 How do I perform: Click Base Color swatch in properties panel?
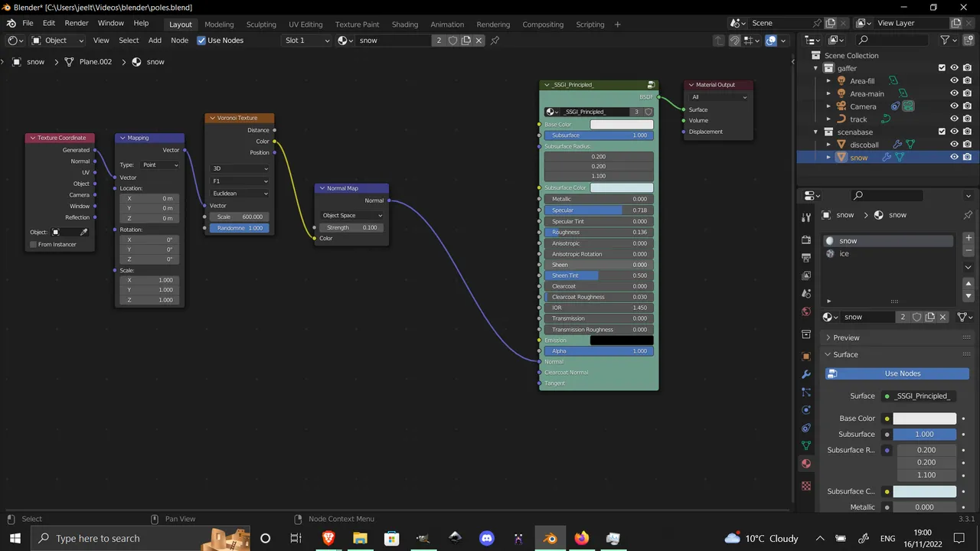coord(925,419)
